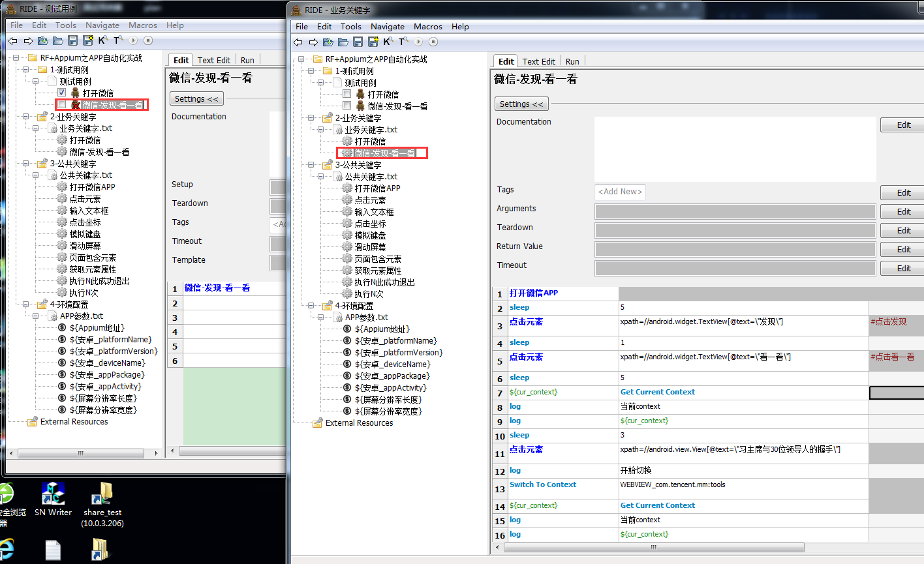
Task: Open File menu in 测试用例 window
Action: pyautogui.click(x=16, y=25)
